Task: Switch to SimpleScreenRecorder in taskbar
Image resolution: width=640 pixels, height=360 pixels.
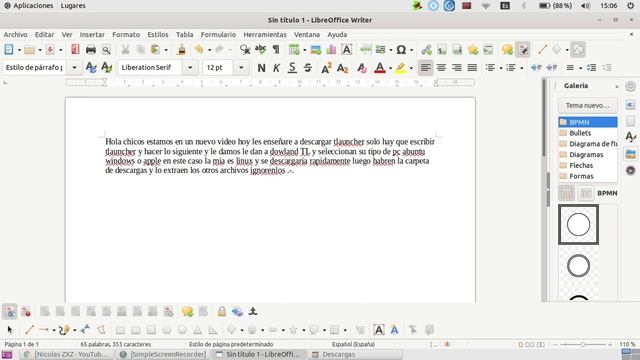Action: [x=163, y=354]
